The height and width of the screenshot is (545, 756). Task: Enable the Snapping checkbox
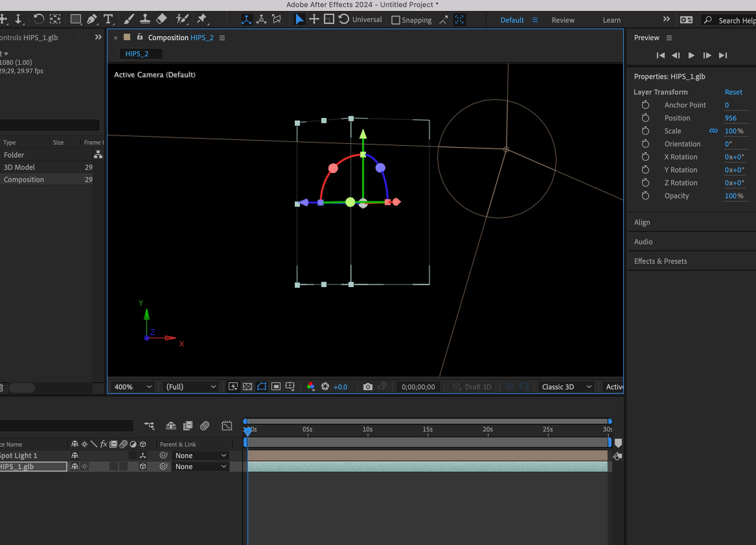click(x=395, y=20)
